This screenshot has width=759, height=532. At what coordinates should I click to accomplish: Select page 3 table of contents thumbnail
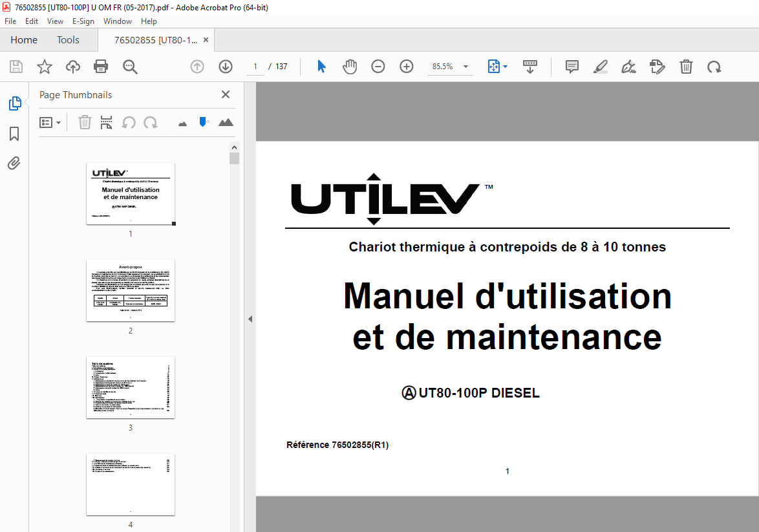(x=130, y=387)
